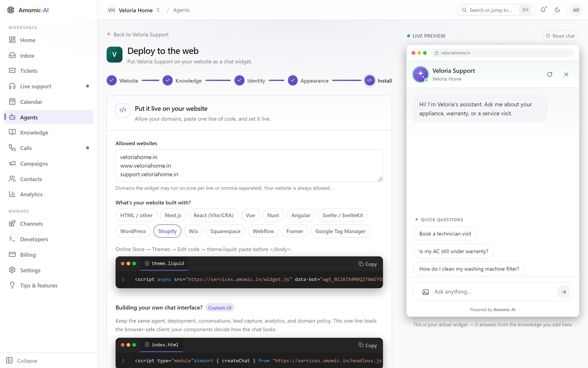Go back to Veloria Support
Viewport: 588px width, 368px height.
(x=138, y=35)
